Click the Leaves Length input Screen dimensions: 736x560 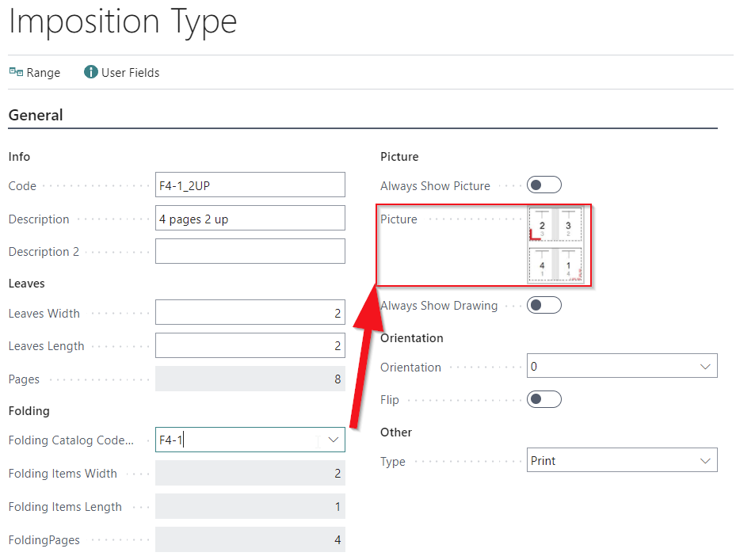250,346
